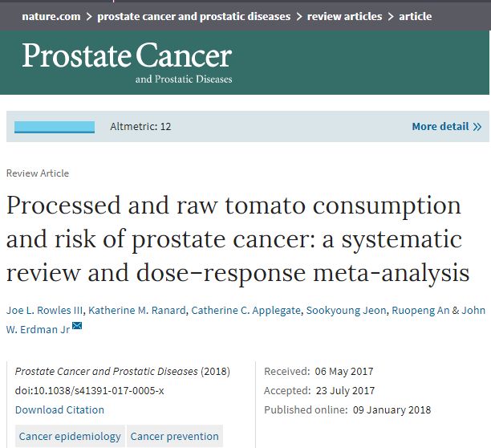Open author Joe L. Rowles III
This screenshot has width=491, height=448.
(43, 310)
